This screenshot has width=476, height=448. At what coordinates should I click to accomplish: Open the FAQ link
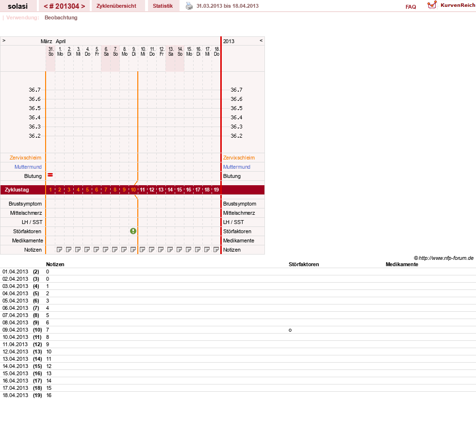pos(410,7)
